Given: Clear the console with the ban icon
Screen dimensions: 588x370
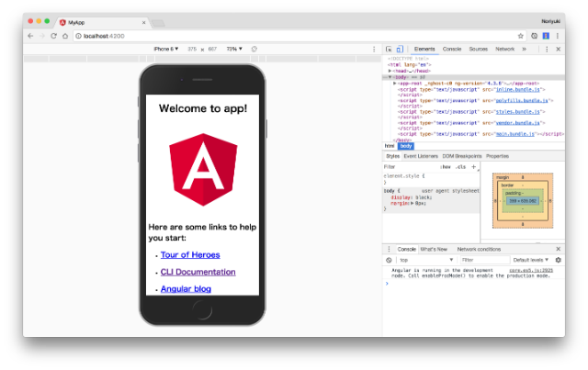Looking at the screenshot, I should (389, 260).
